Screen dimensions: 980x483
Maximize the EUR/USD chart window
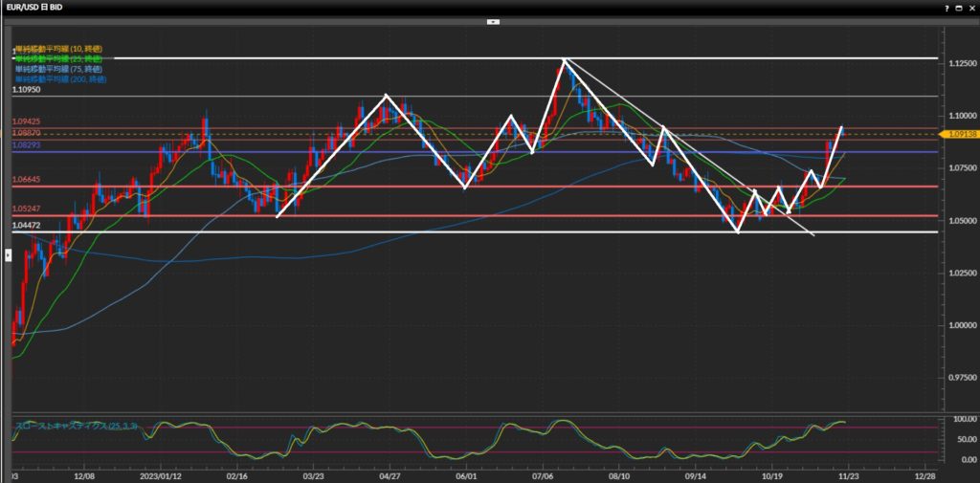point(958,8)
